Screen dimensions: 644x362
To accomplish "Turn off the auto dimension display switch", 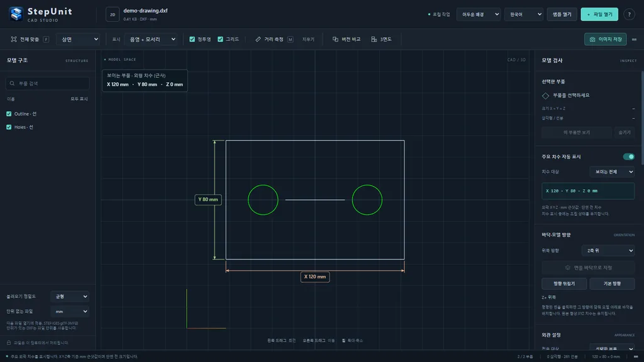I will (628, 156).
